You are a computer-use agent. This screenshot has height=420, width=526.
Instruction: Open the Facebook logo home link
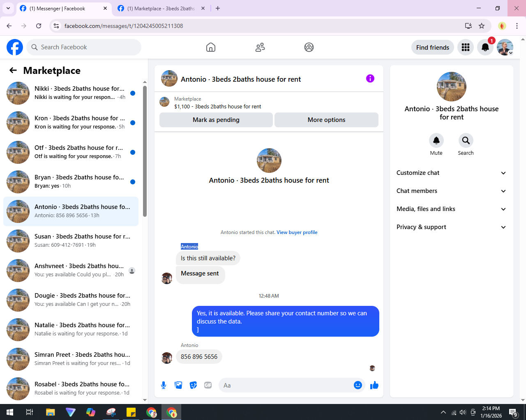point(15,47)
